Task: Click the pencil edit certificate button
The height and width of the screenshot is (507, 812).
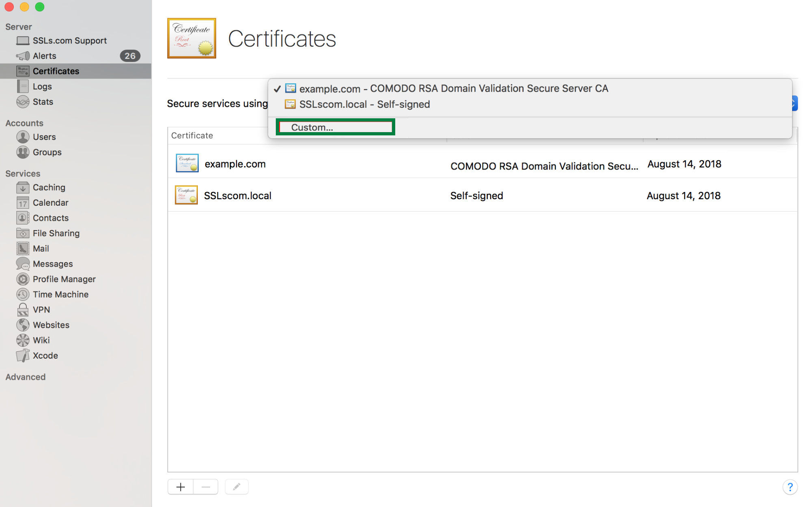Action: [x=237, y=487]
